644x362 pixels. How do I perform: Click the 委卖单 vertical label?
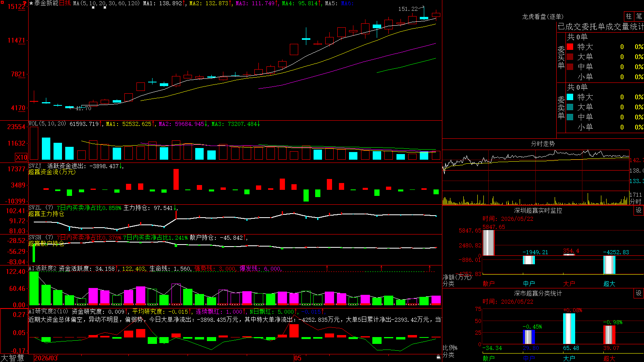(x=561, y=107)
